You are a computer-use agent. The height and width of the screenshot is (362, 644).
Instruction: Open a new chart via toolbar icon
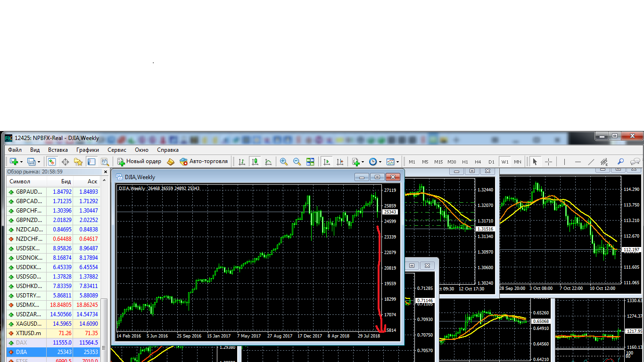pyautogui.click(x=14, y=162)
